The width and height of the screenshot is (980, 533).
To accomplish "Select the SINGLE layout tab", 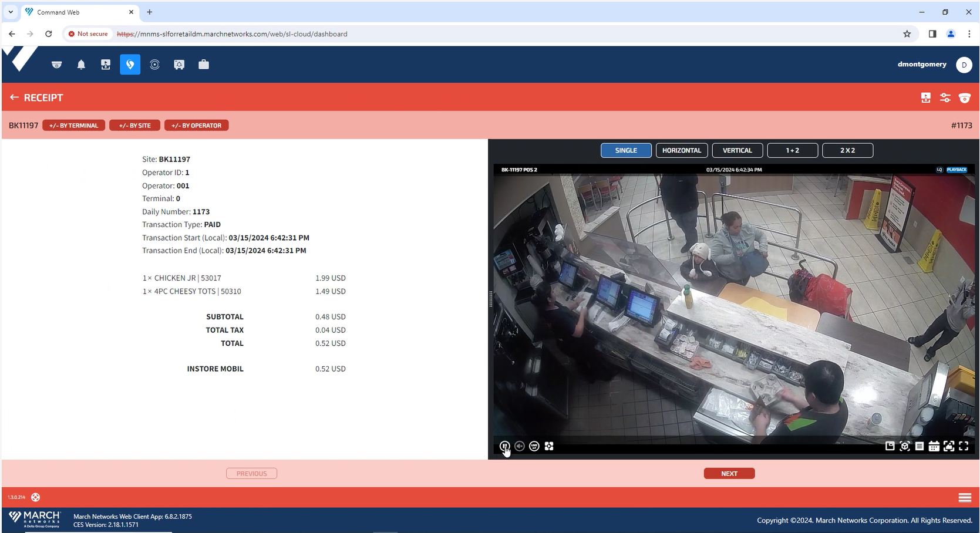I will point(626,150).
